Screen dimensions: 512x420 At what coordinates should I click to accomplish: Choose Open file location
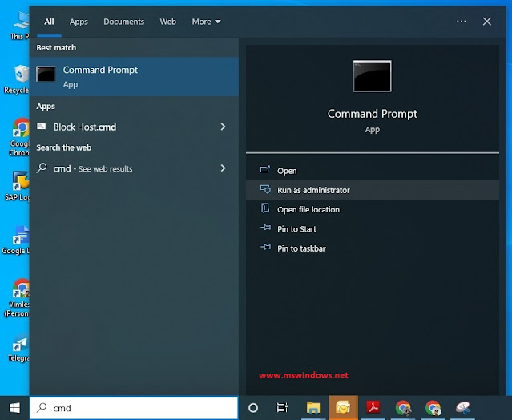coord(373,209)
